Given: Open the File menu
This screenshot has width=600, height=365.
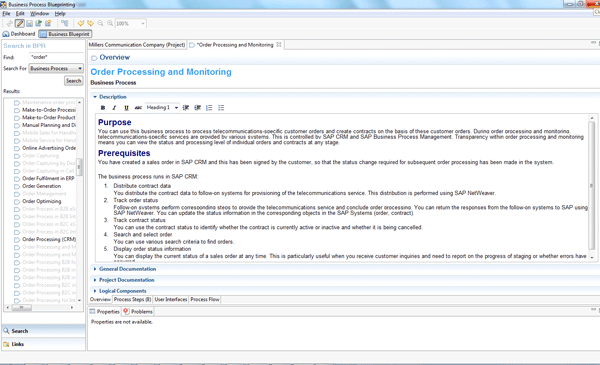Looking at the screenshot, I should coord(6,13).
